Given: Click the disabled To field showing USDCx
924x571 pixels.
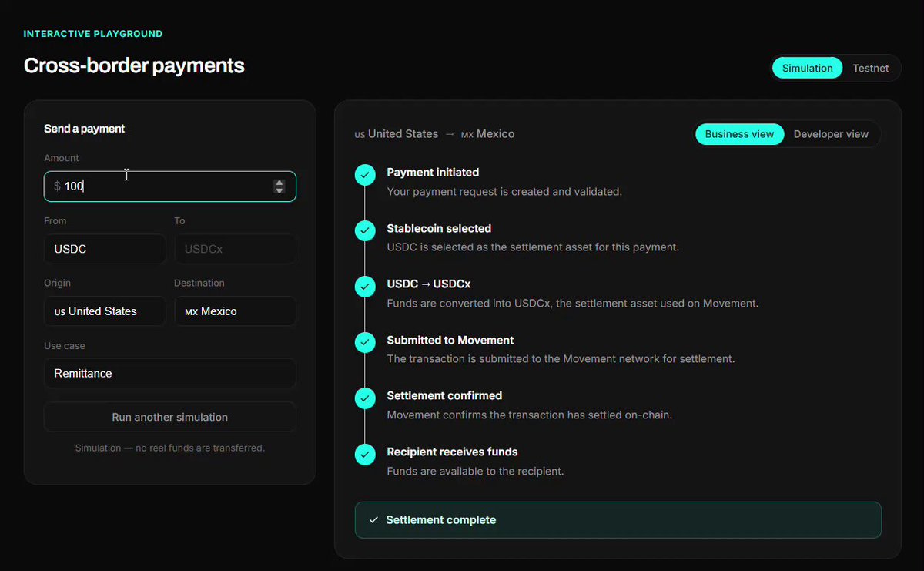Looking at the screenshot, I should tap(235, 249).
